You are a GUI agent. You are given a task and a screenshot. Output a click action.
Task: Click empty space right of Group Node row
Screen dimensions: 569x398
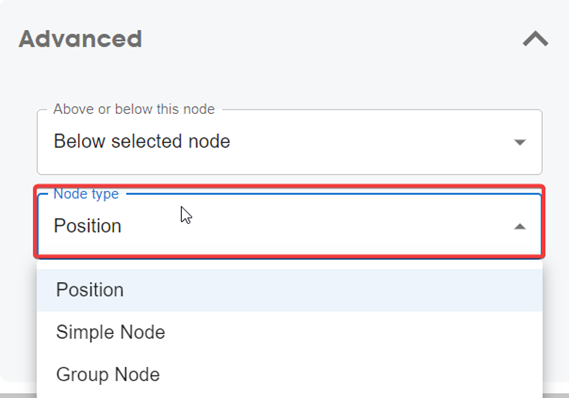[350, 375]
